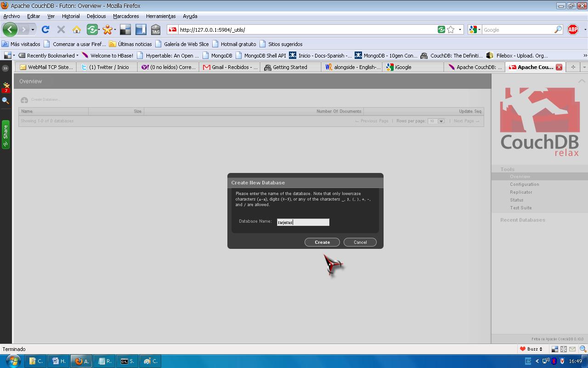Click the Adblock Plus ABP icon
The height and width of the screenshot is (368, 588).
coord(573,29)
